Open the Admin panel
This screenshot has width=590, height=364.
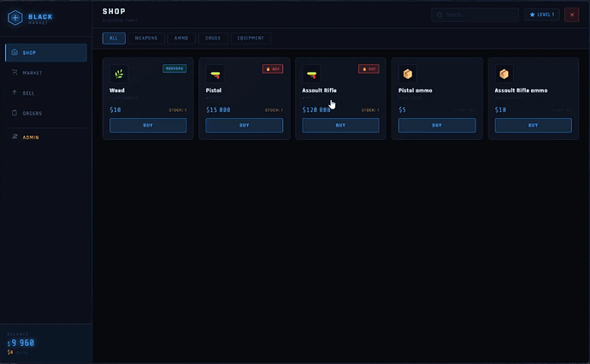46,138
